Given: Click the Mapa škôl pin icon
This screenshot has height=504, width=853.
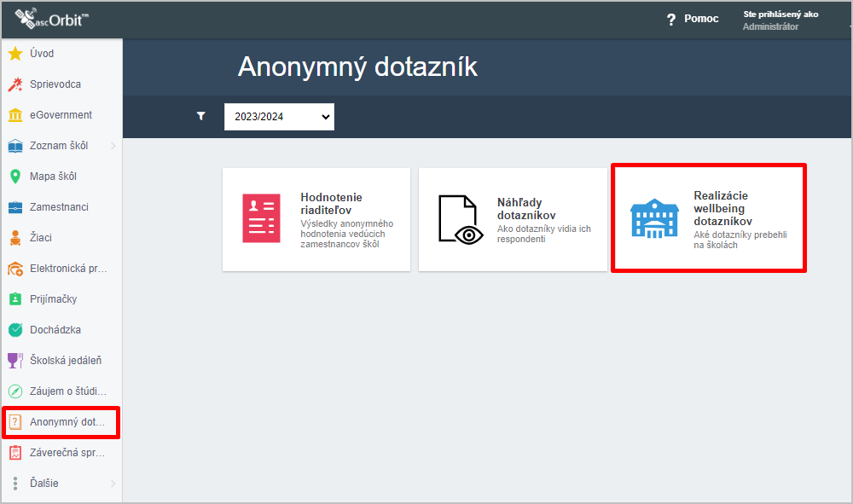Looking at the screenshot, I should click(x=15, y=177).
